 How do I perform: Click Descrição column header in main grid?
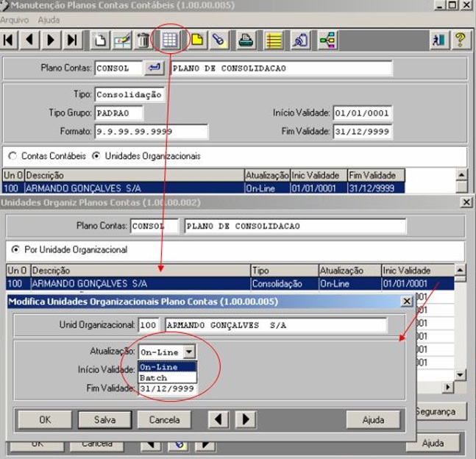click(135, 175)
